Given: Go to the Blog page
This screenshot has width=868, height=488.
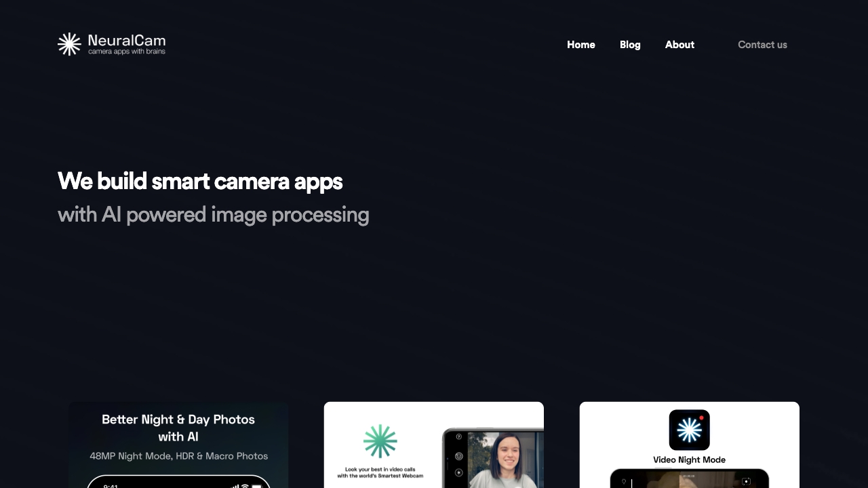Looking at the screenshot, I should (630, 45).
